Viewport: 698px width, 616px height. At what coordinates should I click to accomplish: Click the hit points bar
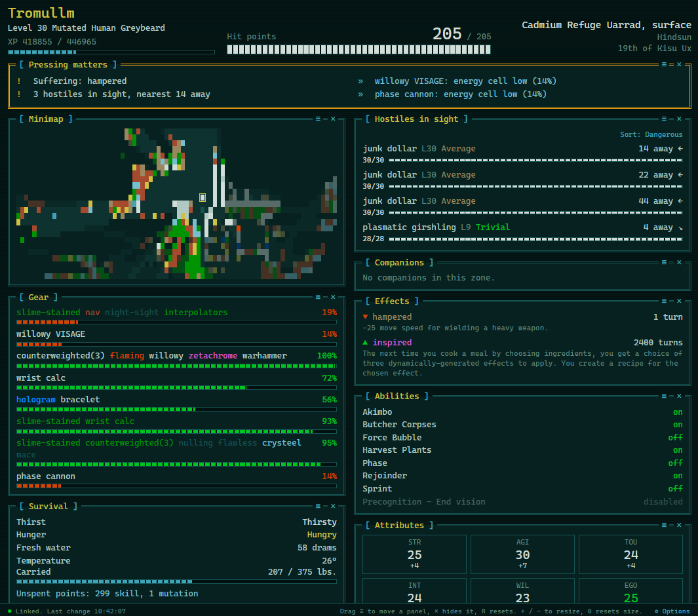(x=359, y=49)
